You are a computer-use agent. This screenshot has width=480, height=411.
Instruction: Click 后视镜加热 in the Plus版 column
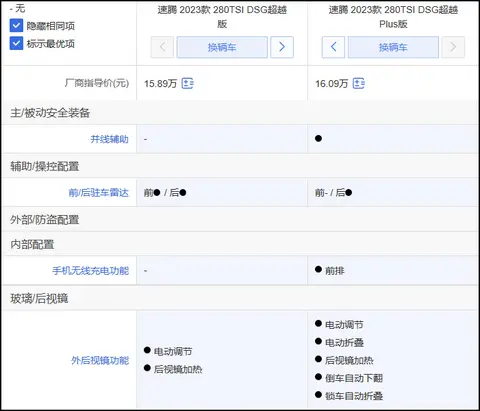[x=349, y=360]
